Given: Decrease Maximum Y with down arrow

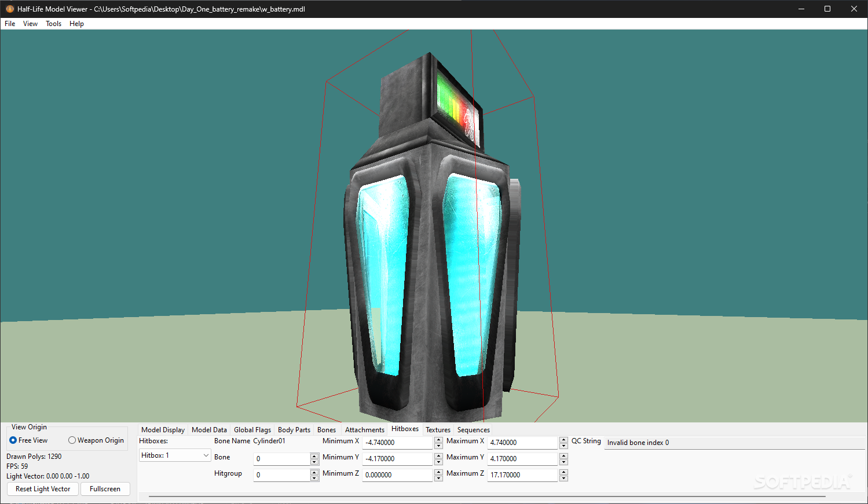Looking at the screenshot, I should (563, 462).
